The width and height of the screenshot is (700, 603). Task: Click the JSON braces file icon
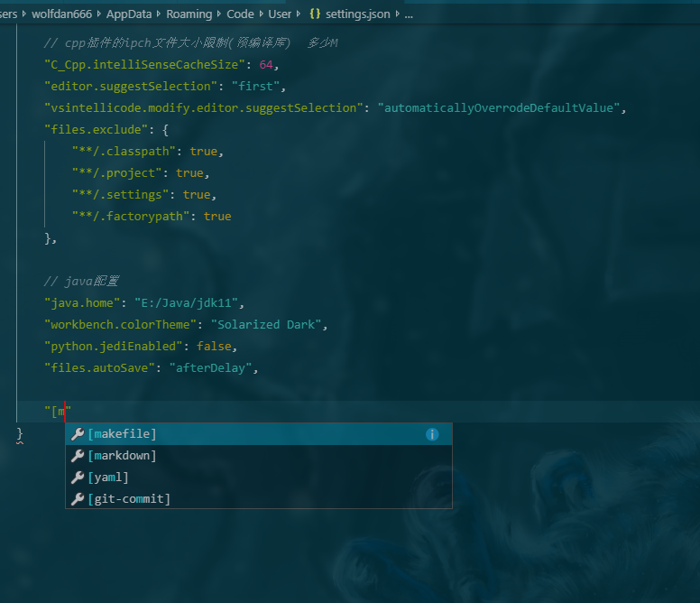[x=315, y=14]
